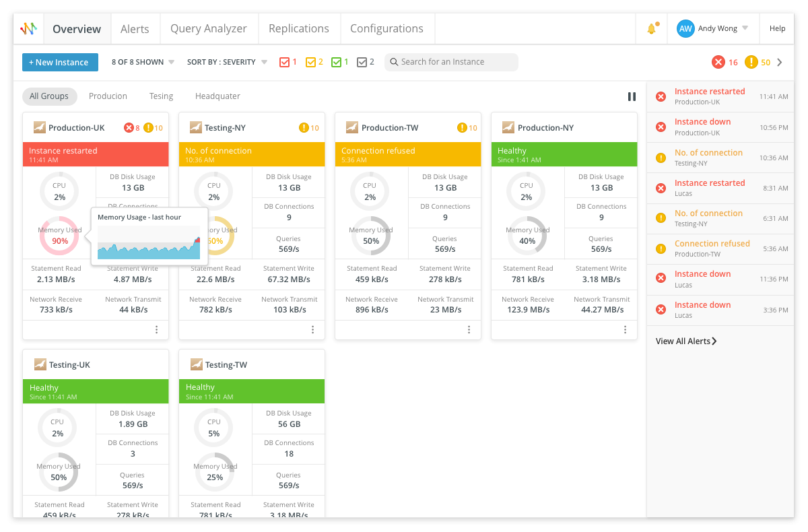Open the 8 of 8 Shown dropdown
The height and width of the screenshot is (532, 808).
pos(143,62)
